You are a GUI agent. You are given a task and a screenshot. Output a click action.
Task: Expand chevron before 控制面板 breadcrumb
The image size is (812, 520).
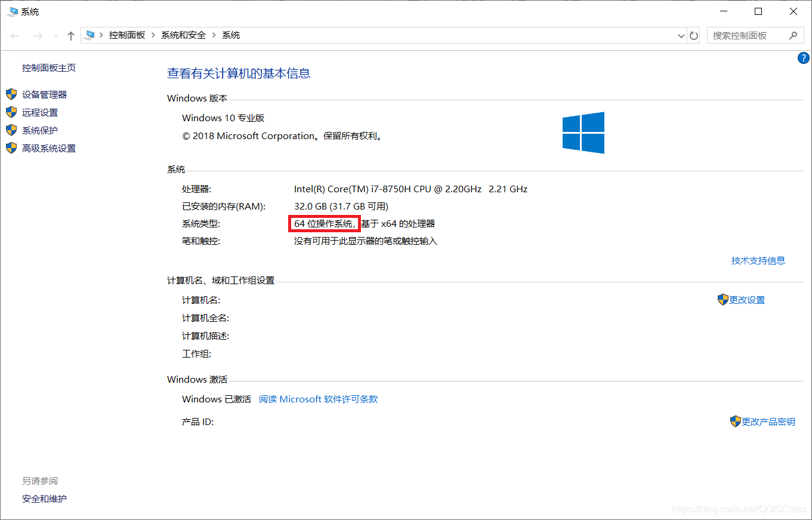point(101,35)
